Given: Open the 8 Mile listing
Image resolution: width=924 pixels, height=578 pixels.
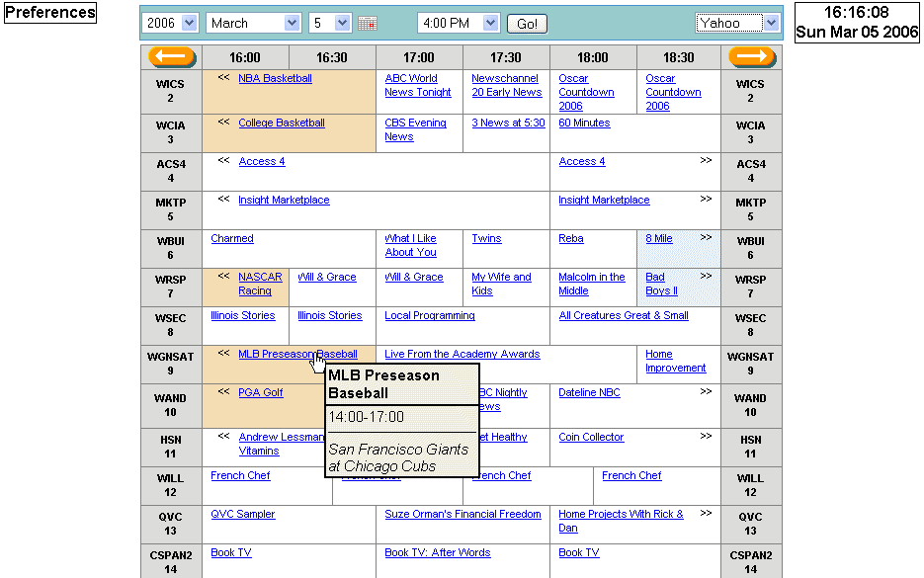Looking at the screenshot, I should pyautogui.click(x=659, y=239).
